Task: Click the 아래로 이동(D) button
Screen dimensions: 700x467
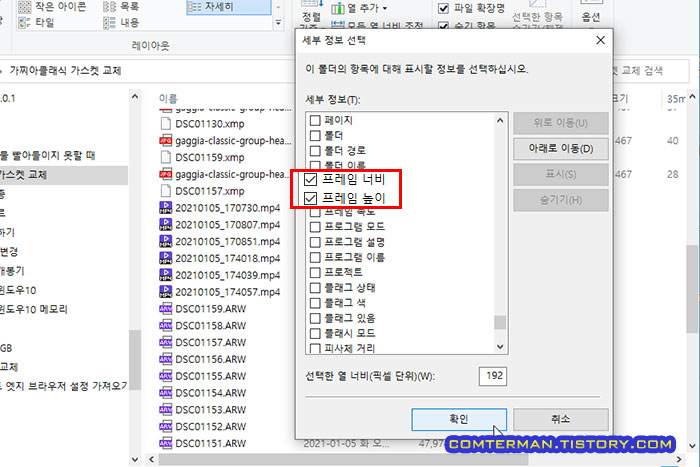Action: tap(561, 149)
